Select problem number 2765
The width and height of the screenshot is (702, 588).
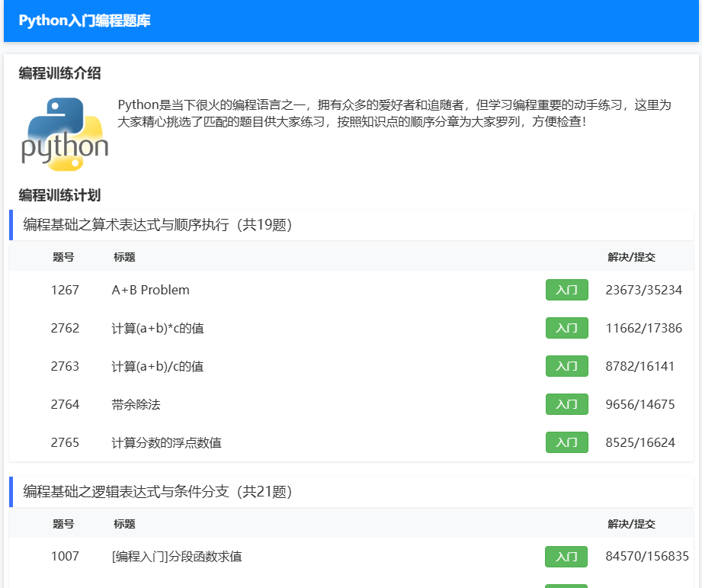[x=65, y=442]
